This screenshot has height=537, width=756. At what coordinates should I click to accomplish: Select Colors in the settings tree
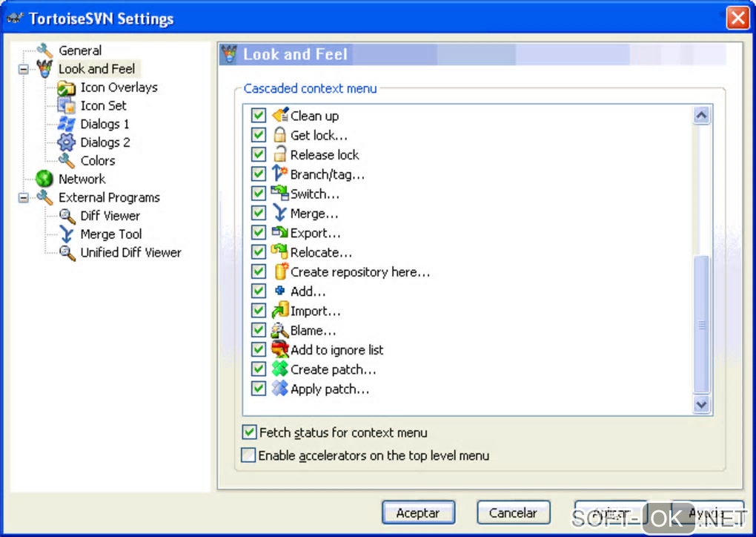(98, 161)
